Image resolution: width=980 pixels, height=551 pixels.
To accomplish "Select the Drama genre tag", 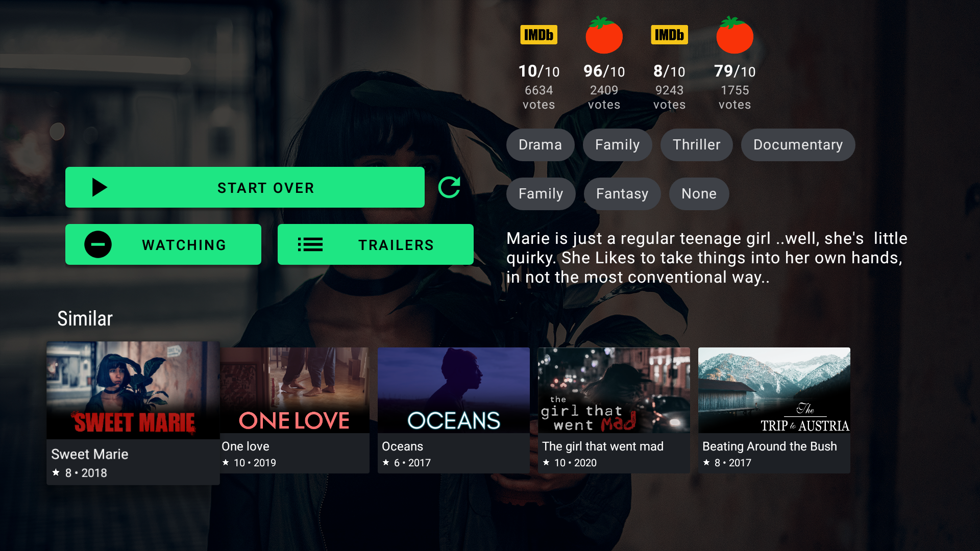I will pos(541,145).
